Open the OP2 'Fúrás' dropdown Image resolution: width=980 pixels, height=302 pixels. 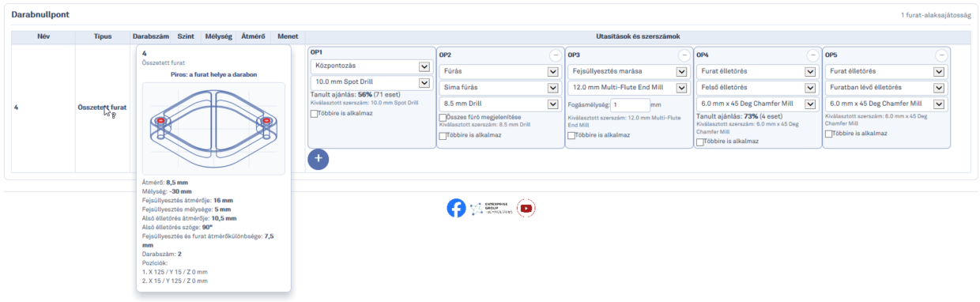[499, 71]
